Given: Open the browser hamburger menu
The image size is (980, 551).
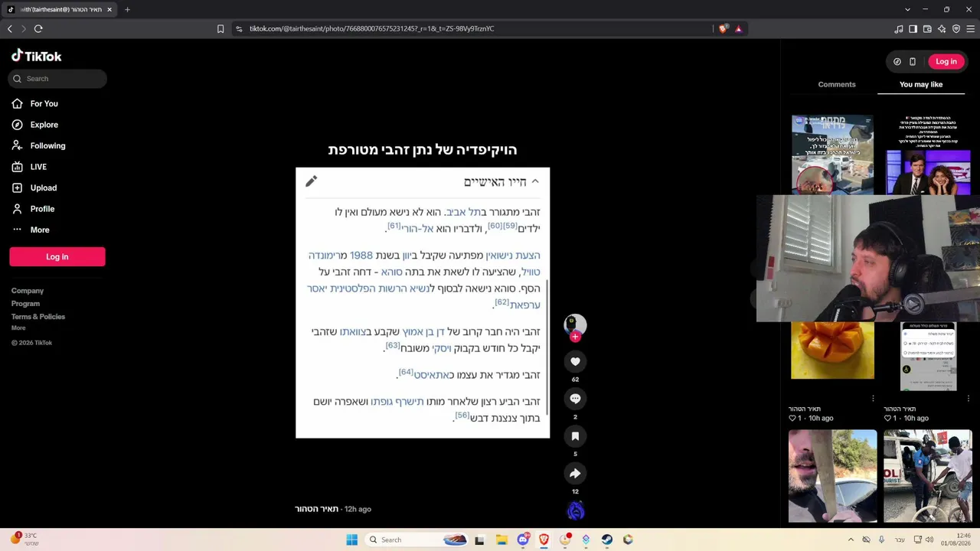Looking at the screenshot, I should 971,29.
